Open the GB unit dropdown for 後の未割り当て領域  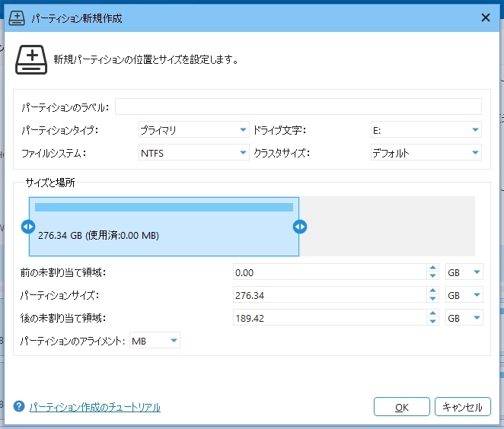[464, 318]
